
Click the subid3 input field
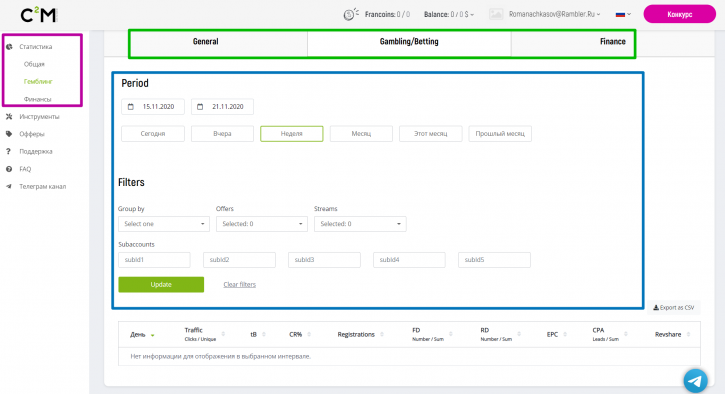tap(325, 260)
